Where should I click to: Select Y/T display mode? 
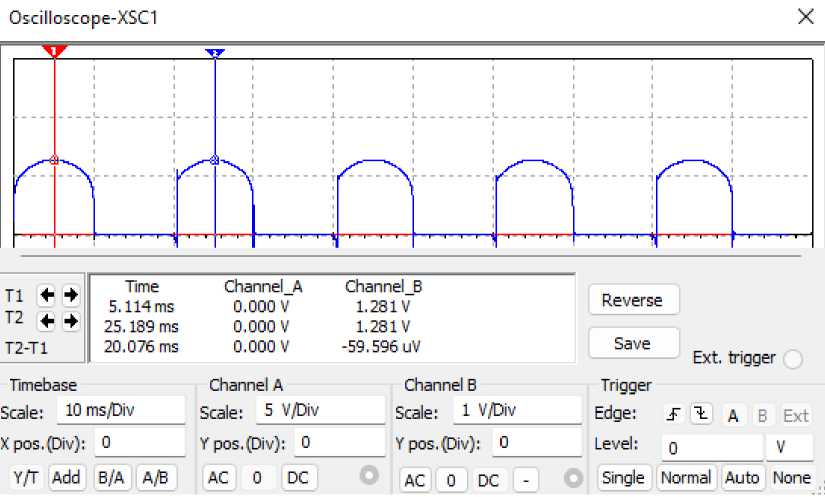[26, 477]
